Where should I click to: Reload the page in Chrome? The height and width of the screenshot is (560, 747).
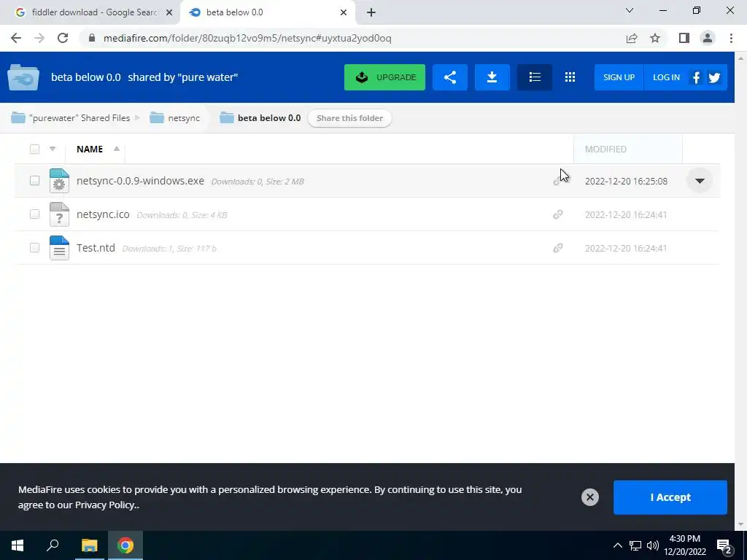coord(63,38)
